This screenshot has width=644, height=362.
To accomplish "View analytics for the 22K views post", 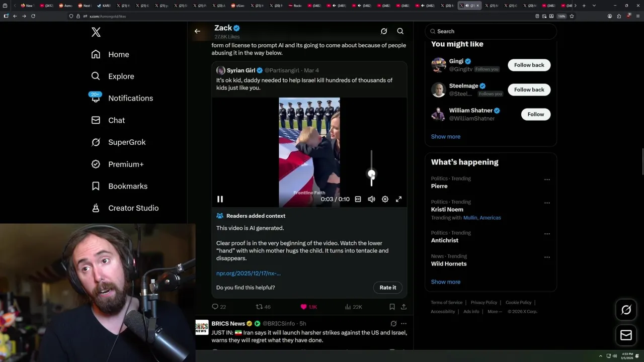I will [x=353, y=307].
